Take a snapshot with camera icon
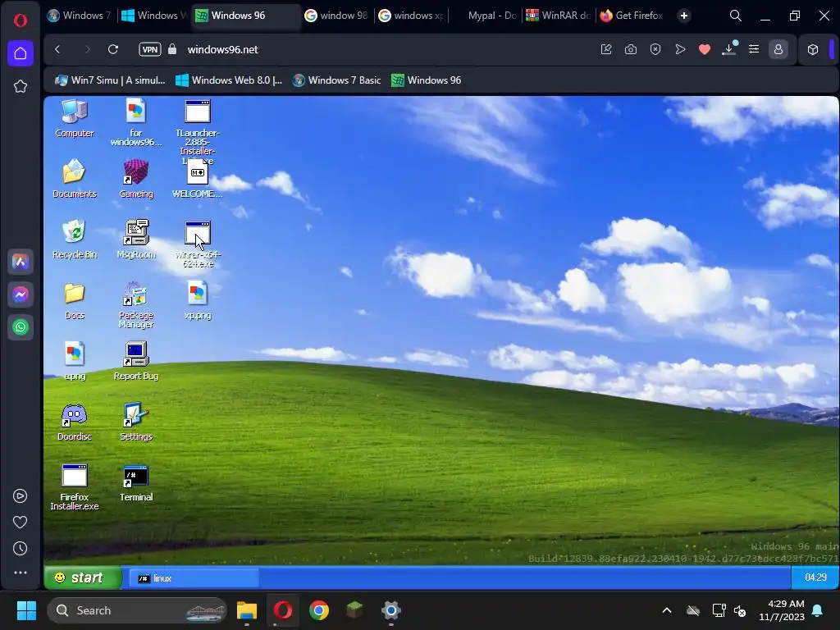Screen dimensions: 840x630 631,49
